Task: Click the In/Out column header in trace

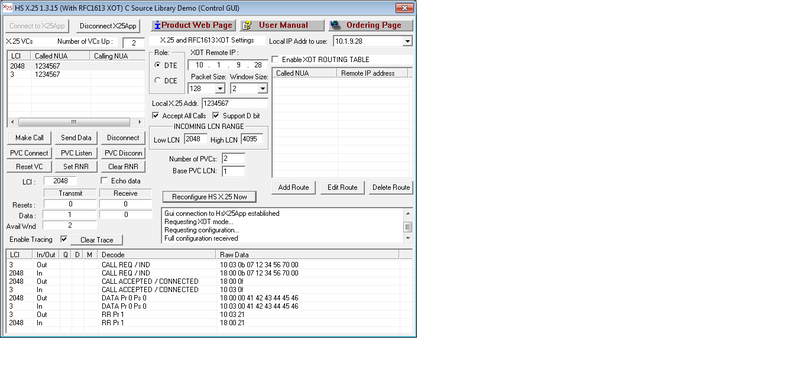Action: [x=46, y=254]
